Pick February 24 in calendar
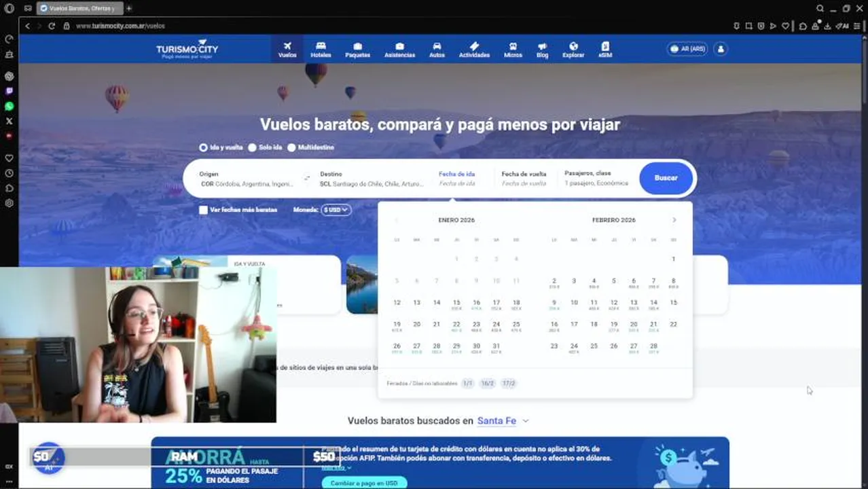Screen dimensions: 868x489 coord(574,348)
